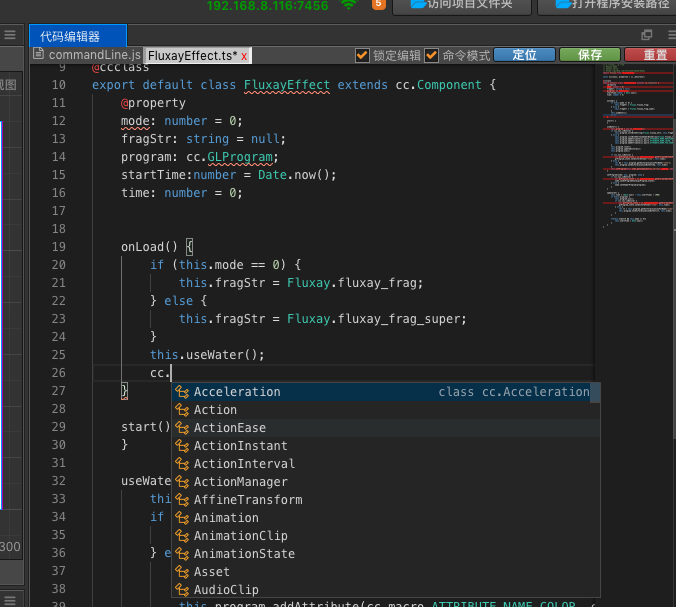
Task: Click the @property decorator on line 11
Action: pos(153,103)
